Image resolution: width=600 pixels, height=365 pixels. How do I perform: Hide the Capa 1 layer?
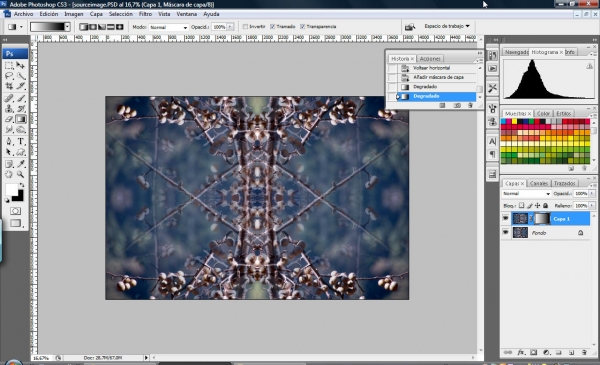[505, 218]
